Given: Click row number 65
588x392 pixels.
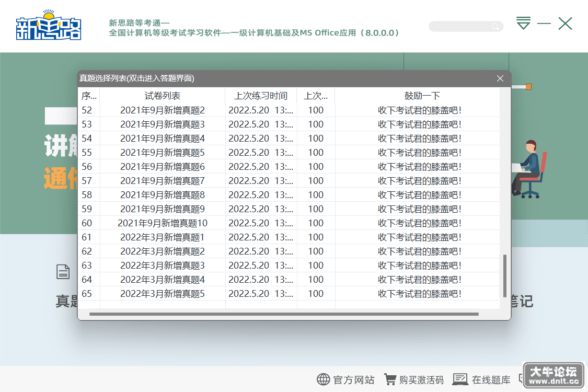Looking at the screenshot, I should [x=87, y=294].
